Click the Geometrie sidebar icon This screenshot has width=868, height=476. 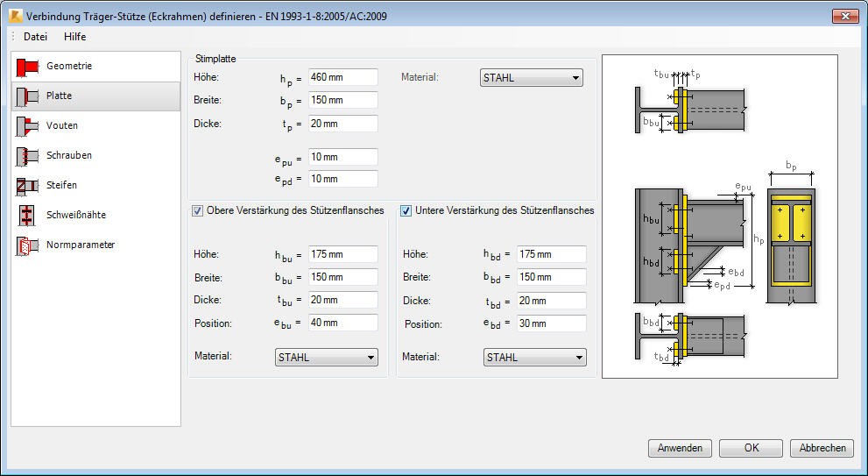(26, 67)
